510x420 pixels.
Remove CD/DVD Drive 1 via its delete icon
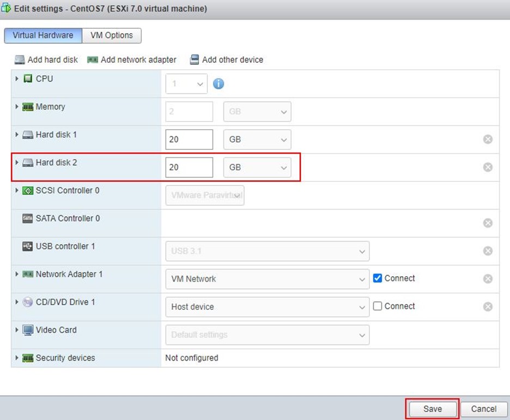point(488,307)
